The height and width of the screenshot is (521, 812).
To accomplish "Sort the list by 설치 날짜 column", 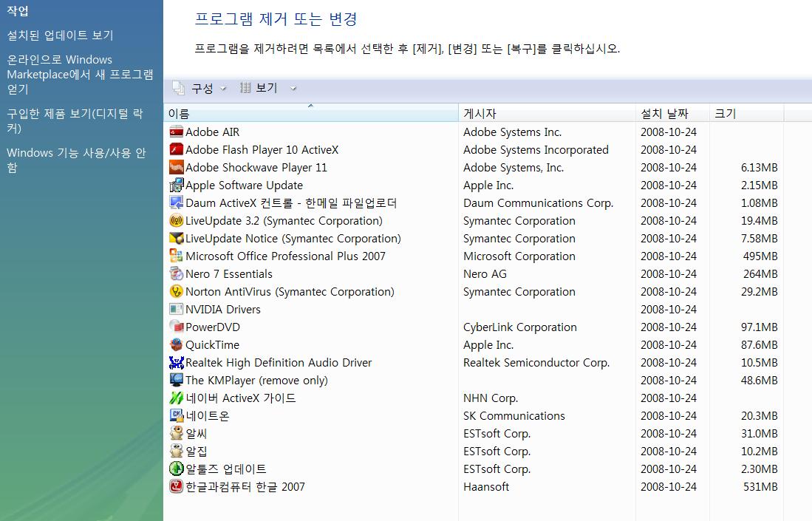I will pyautogui.click(x=672, y=113).
